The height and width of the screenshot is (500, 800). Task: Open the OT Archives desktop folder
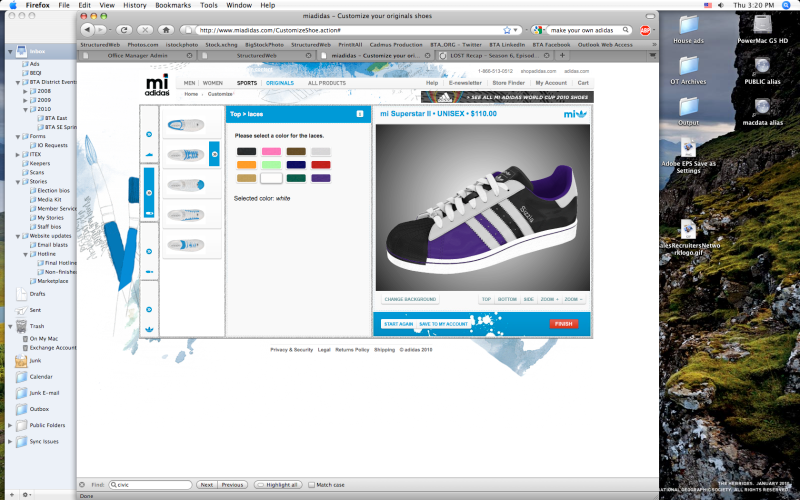[688, 70]
